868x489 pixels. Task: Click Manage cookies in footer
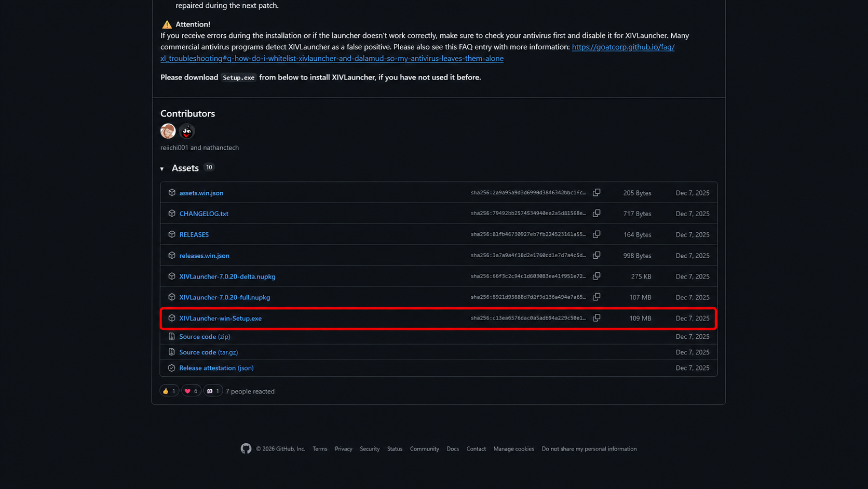coord(513,448)
